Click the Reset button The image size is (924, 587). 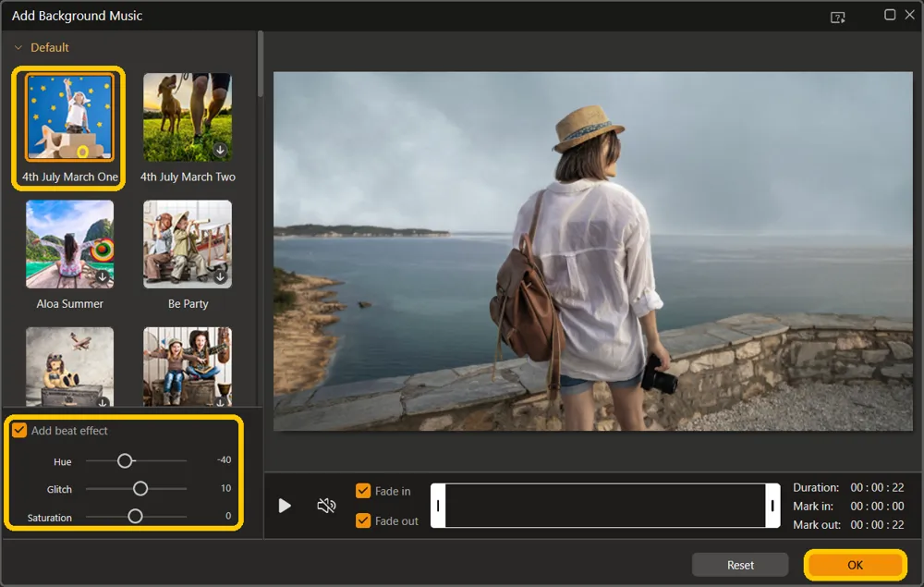tap(740, 565)
